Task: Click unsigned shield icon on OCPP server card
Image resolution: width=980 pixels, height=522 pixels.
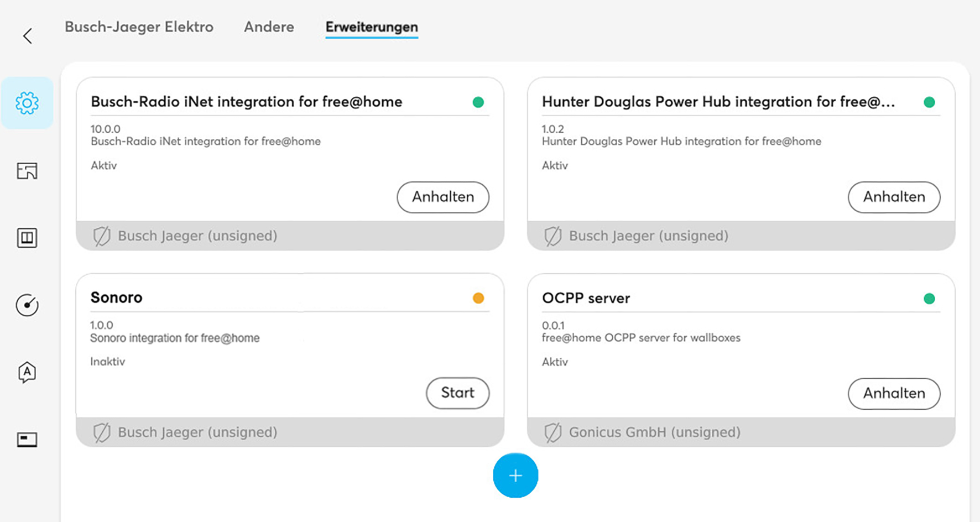Action: pyautogui.click(x=553, y=432)
